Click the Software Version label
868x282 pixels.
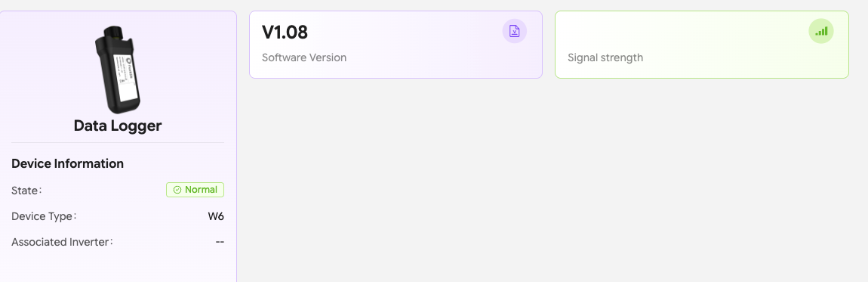tap(304, 57)
